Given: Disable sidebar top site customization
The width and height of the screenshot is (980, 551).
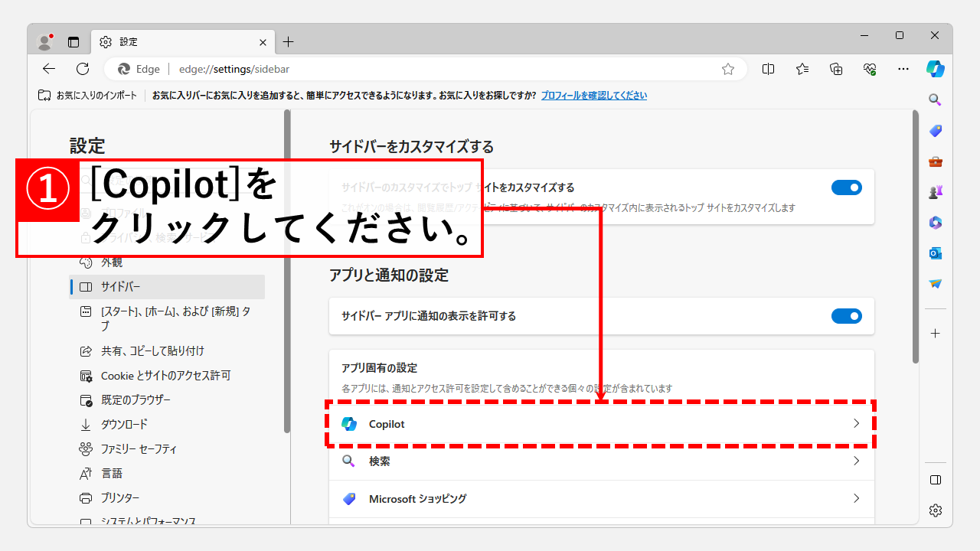Looking at the screenshot, I should [847, 187].
